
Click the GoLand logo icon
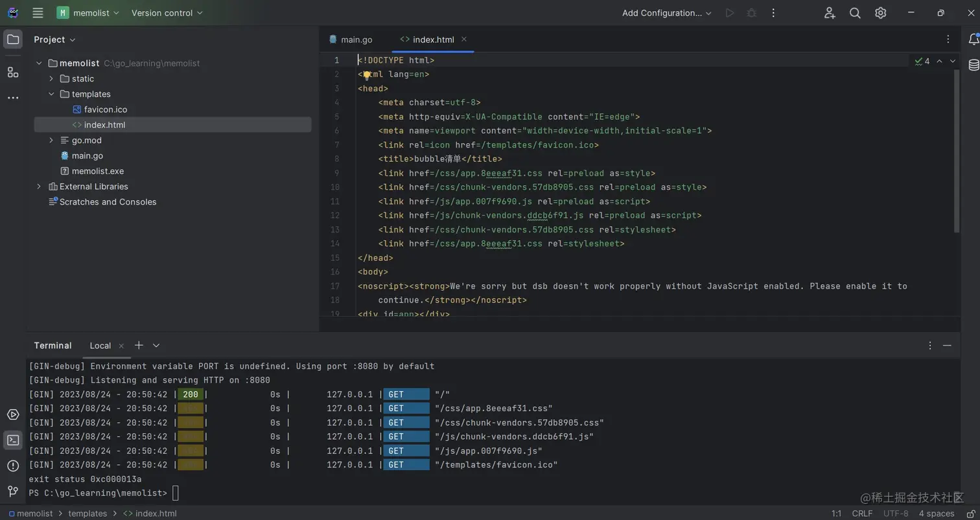[13, 13]
